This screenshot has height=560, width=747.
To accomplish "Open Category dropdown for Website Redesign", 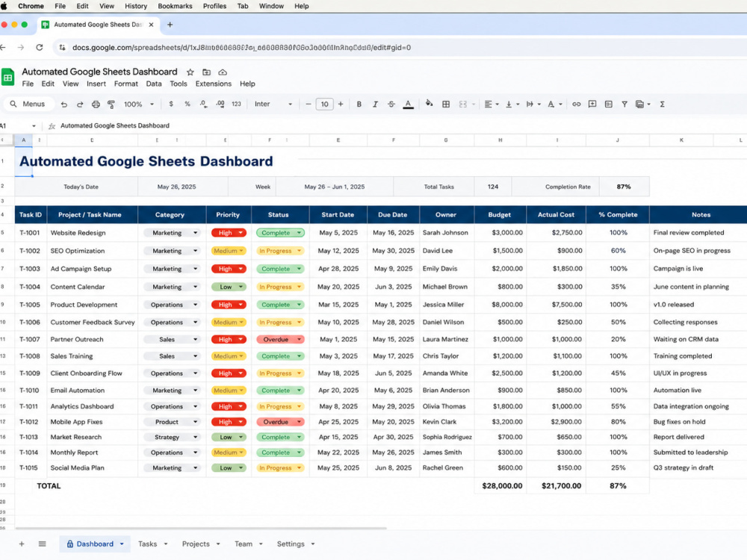I will point(195,233).
